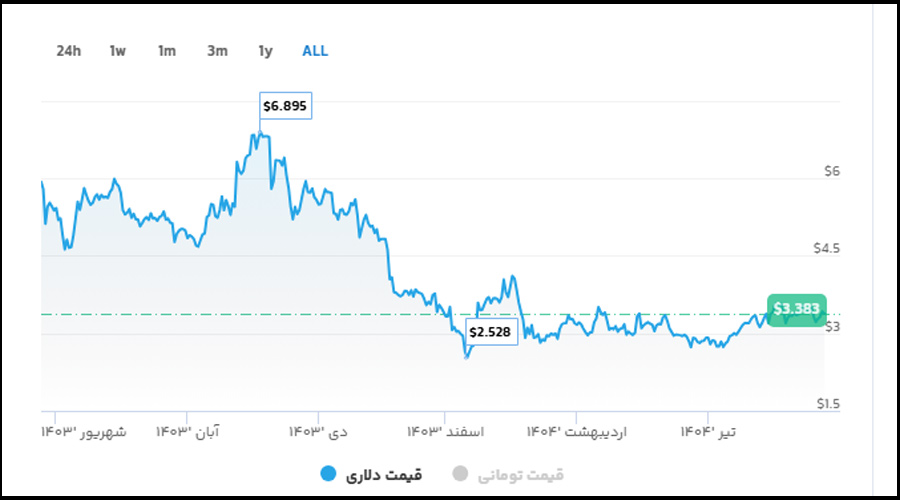Click the blue dollar price legend dot
900x500 pixels.
pos(328,474)
